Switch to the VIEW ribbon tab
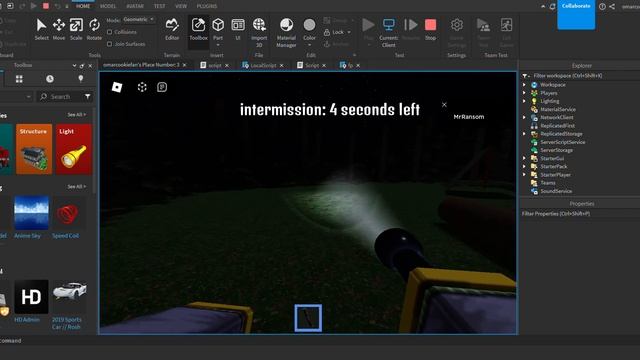Viewport: 640px width, 360px height. point(181,6)
